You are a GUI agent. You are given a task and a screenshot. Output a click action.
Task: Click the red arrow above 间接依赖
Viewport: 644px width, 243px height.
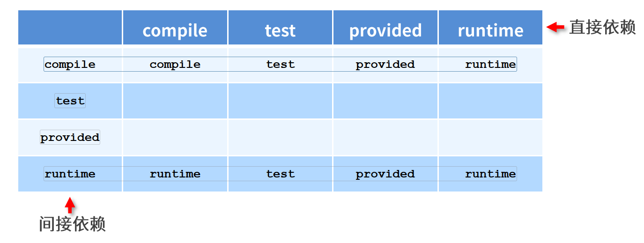click(70, 205)
